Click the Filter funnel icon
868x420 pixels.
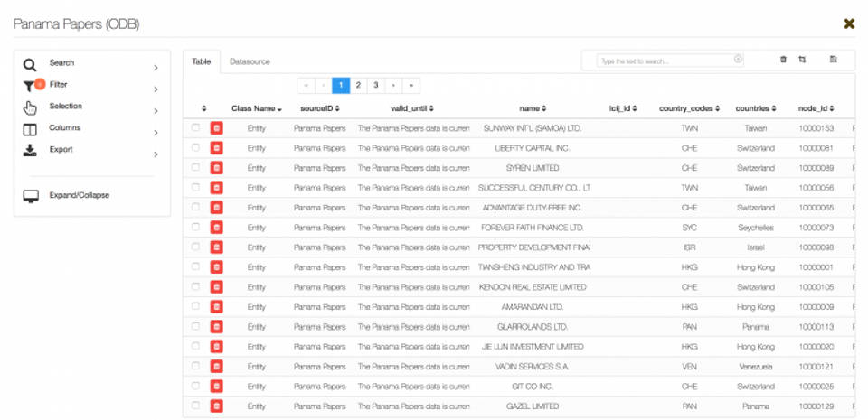pos(30,87)
